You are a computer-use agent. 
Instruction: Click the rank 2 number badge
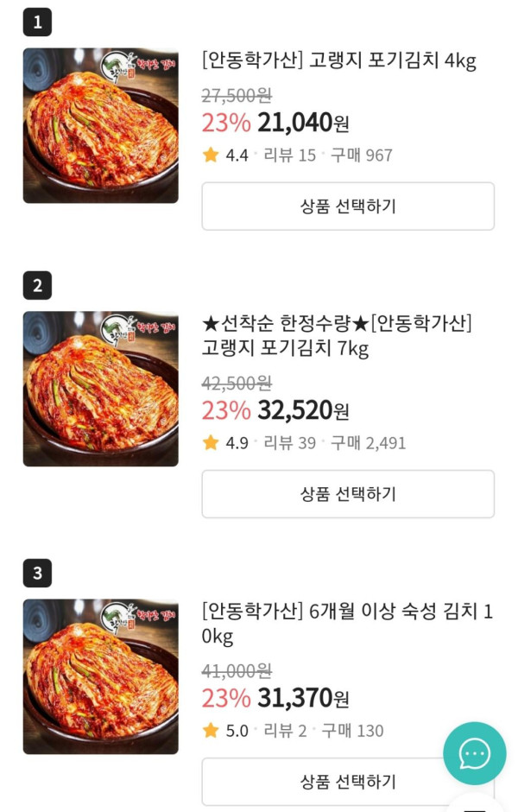[x=37, y=285]
